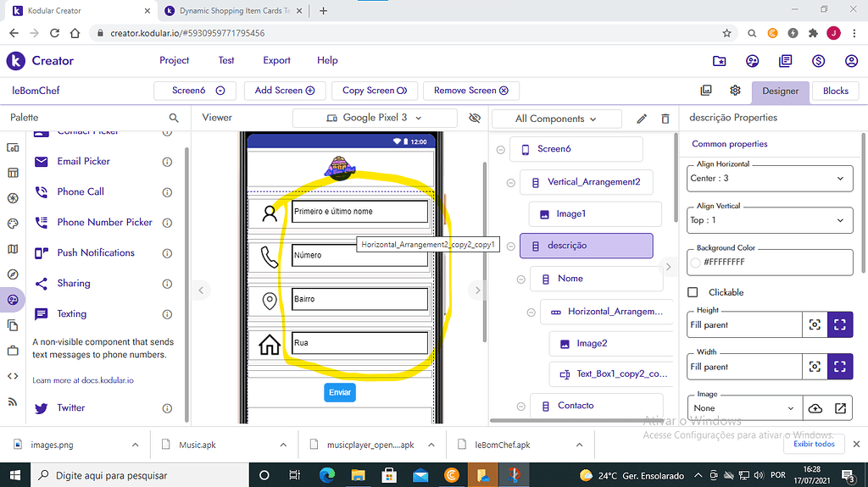Toggle hidden components visibility eye icon
868x487 pixels.
[475, 118]
